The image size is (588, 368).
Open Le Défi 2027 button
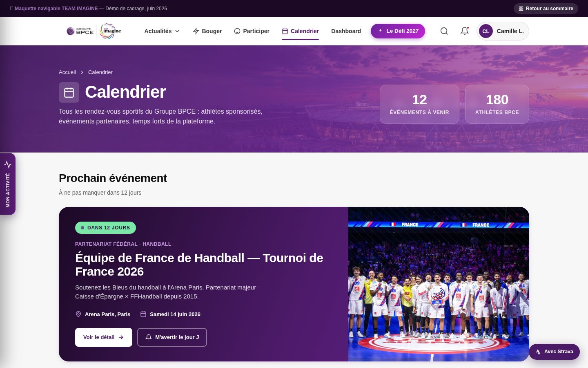coord(398,31)
